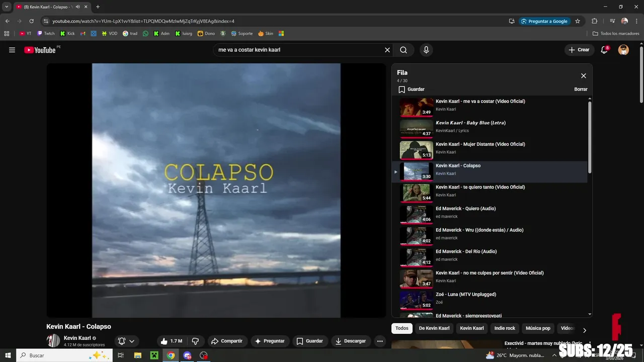
Task: Share the video via Compartir
Action: click(x=227, y=341)
